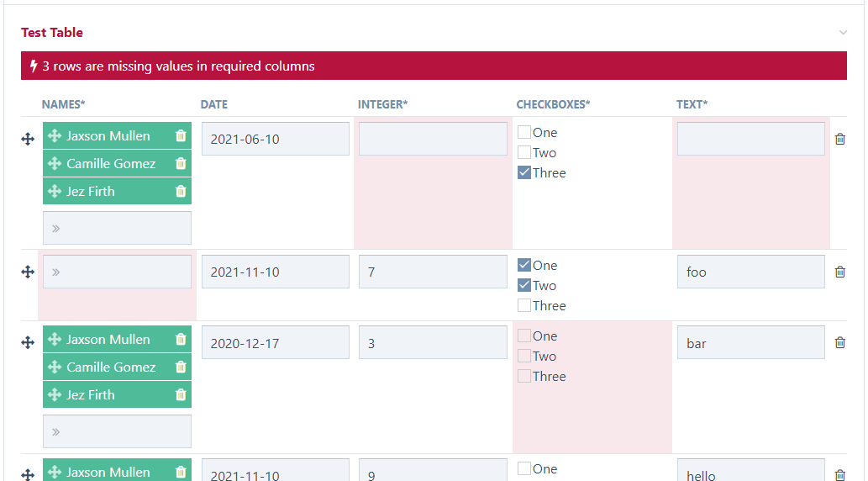
Task: Delete the row containing text bar
Action: 839,342
